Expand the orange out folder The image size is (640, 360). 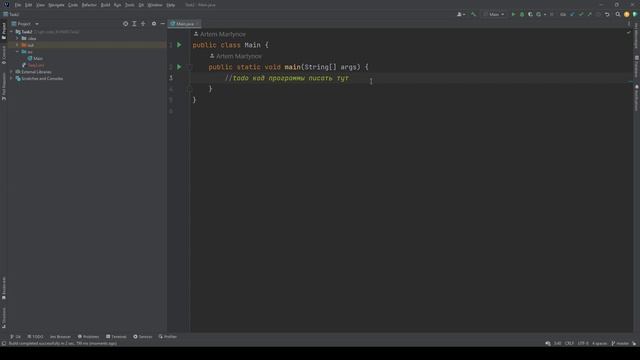(x=18, y=45)
